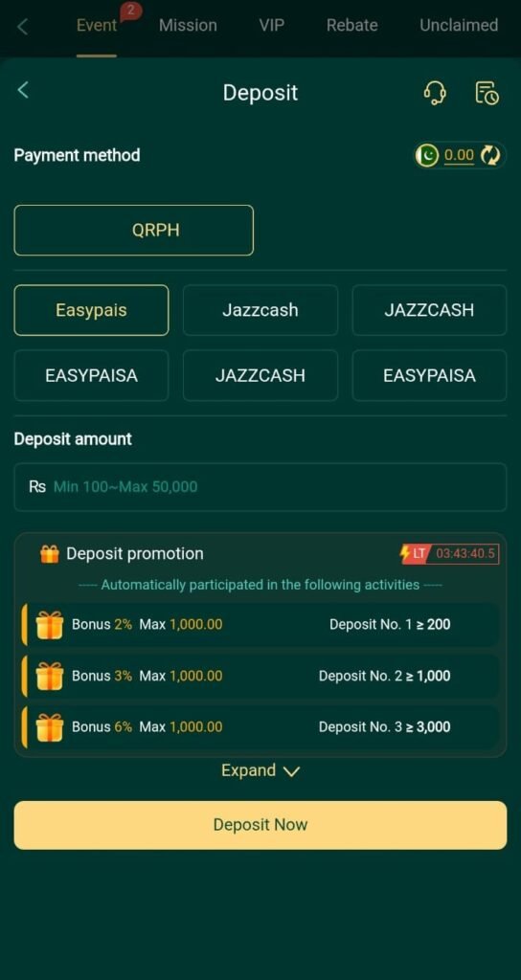
Task: Open the Unclaimed tab
Action: [x=459, y=26]
